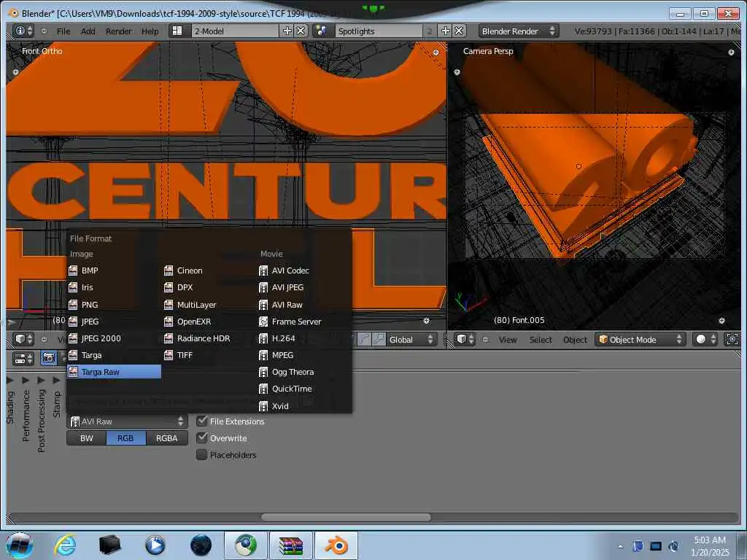Open viewport shading sphere selector
Image resolution: width=747 pixels, height=560 pixels.
[x=705, y=339]
